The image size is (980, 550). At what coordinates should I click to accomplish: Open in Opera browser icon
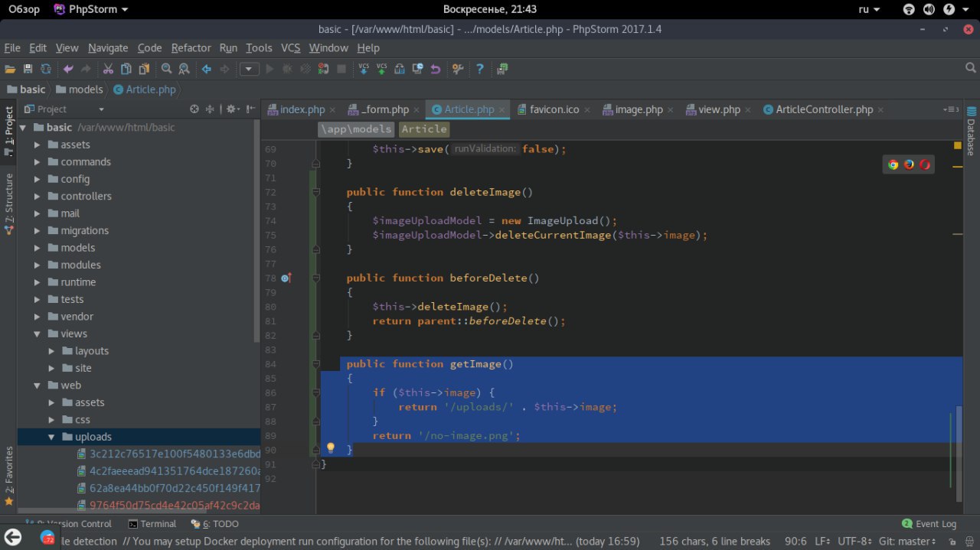click(x=925, y=164)
